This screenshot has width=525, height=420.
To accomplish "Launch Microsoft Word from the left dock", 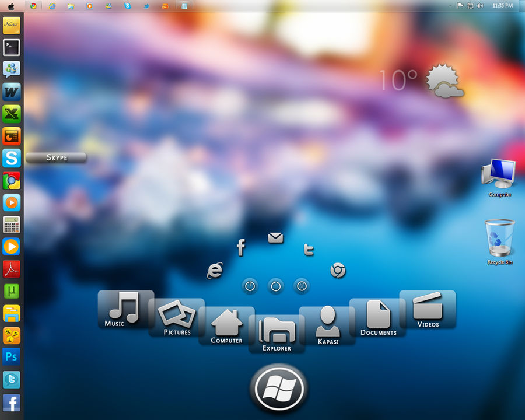I will [12, 92].
